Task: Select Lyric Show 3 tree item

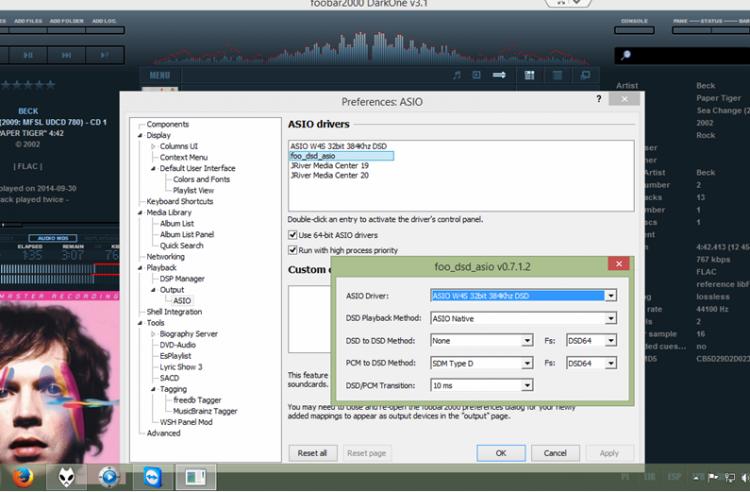Action: tap(181, 367)
